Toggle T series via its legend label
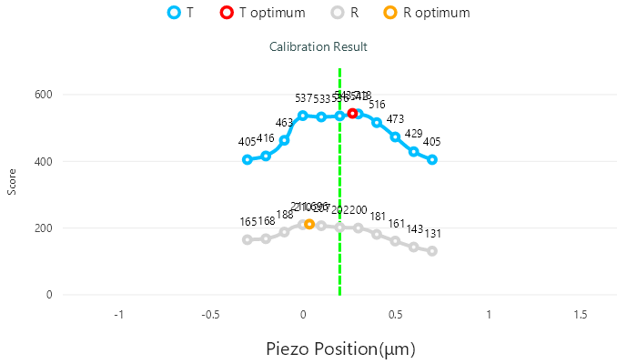 [189, 13]
